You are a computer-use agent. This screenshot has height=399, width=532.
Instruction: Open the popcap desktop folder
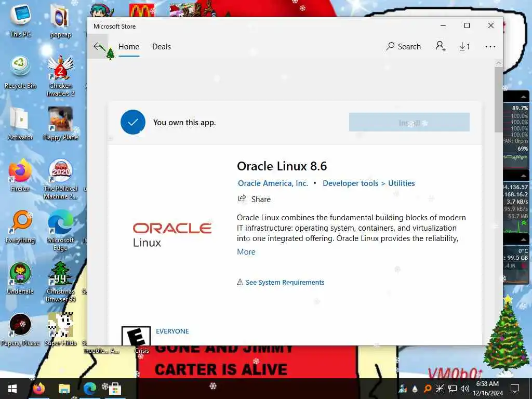click(60, 21)
